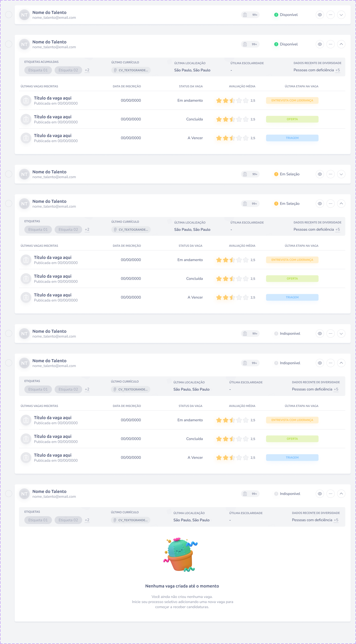Collapse the talent card showing the cactus illustration
The width and height of the screenshot is (356, 644).
[341, 494]
